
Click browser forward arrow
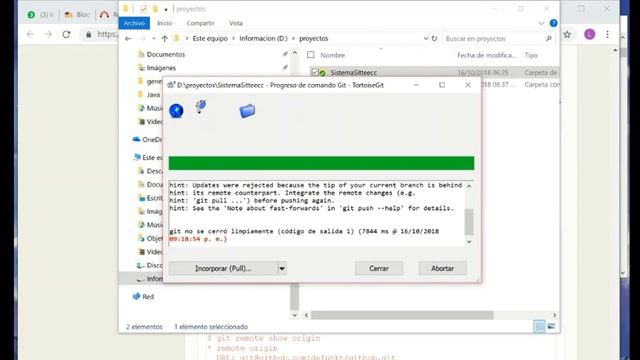[48, 34]
